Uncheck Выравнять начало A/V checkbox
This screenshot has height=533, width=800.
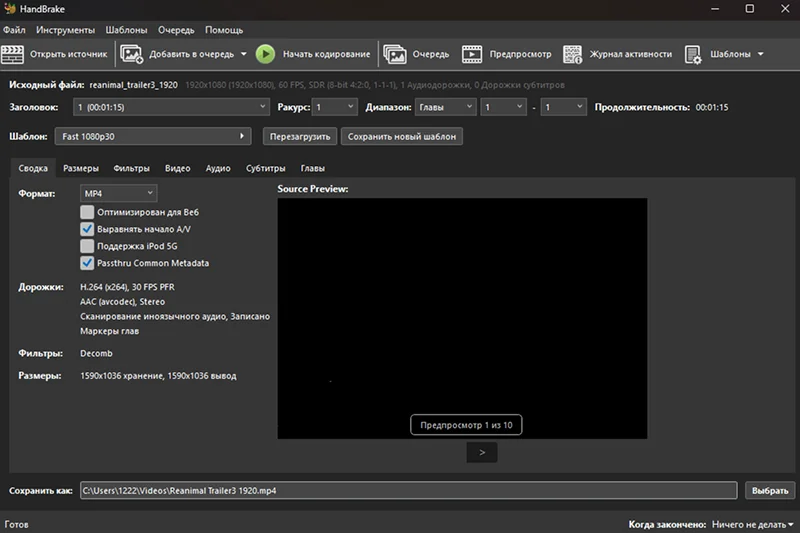pos(87,229)
